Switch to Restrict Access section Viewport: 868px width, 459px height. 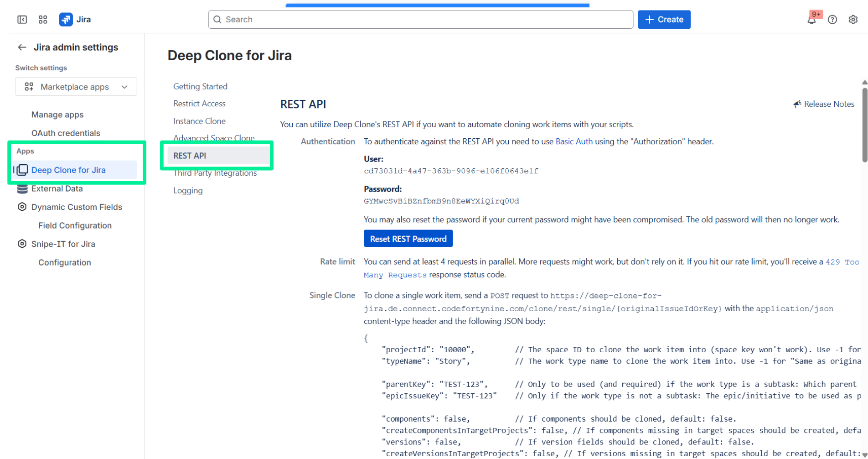[x=199, y=104]
